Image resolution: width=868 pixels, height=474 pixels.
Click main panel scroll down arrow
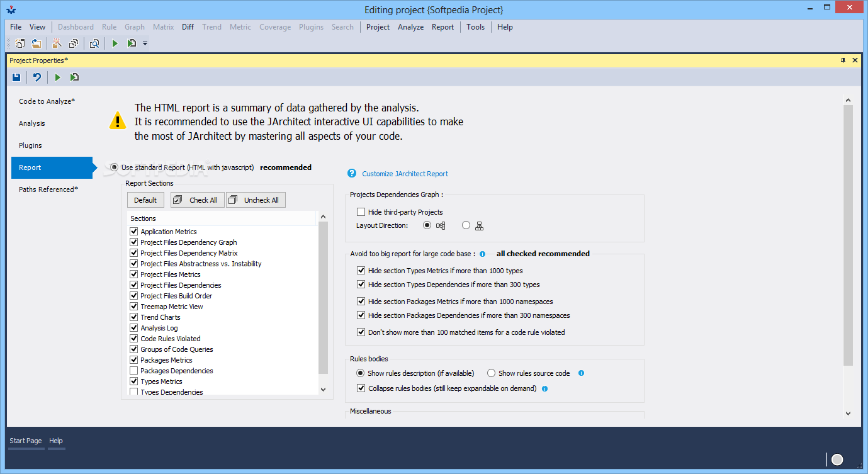(x=848, y=413)
